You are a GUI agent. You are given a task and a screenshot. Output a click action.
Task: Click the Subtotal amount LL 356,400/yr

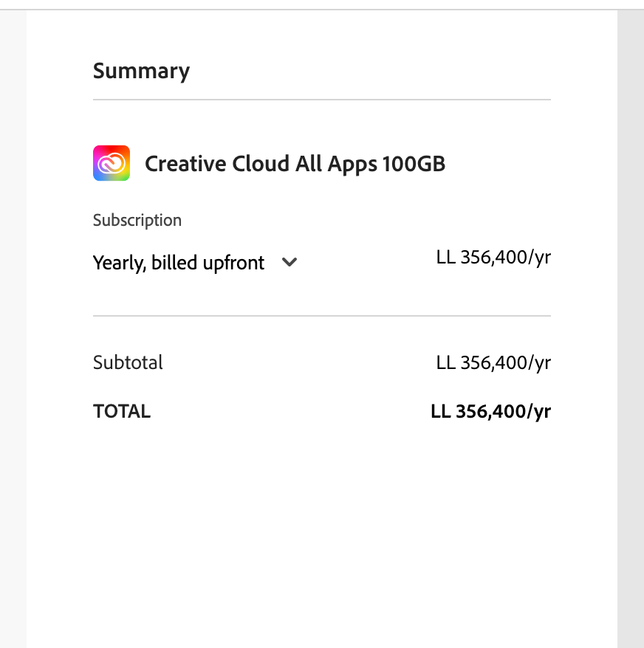493,362
